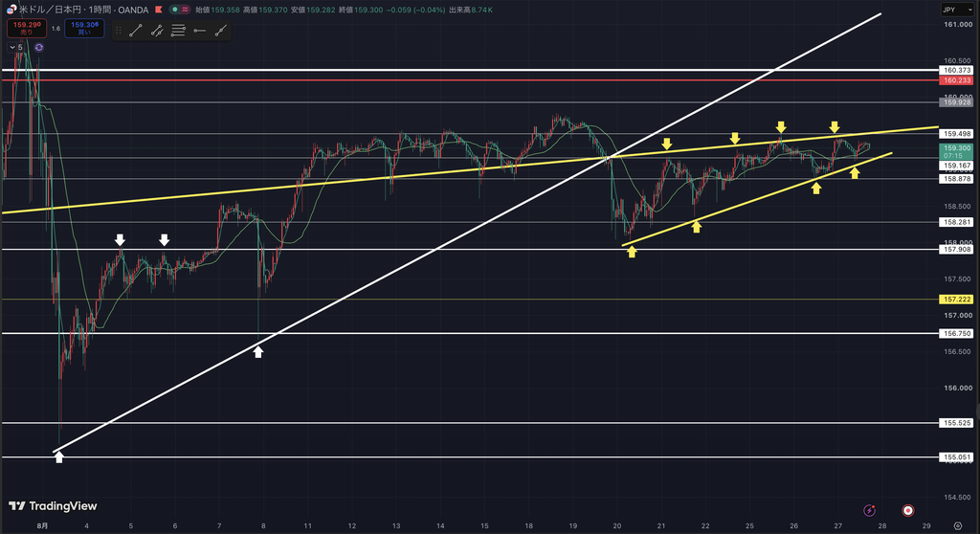Select the 158.281 price label
The image size is (980, 534).
956,223
